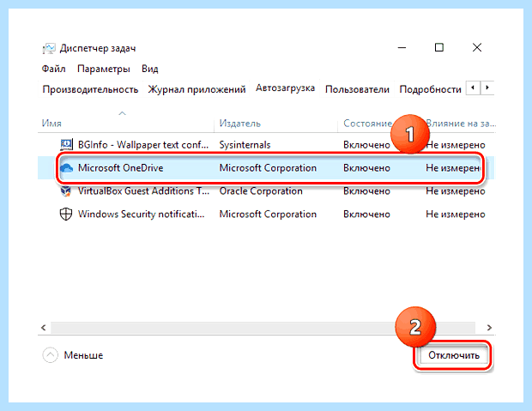Select the Microsoft OneDrive name text

(120, 167)
